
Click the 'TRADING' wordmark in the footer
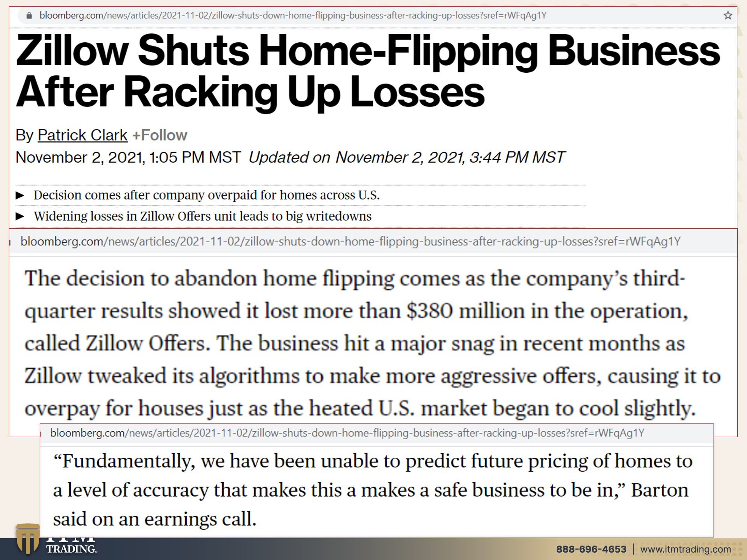[x=72, y=549]
